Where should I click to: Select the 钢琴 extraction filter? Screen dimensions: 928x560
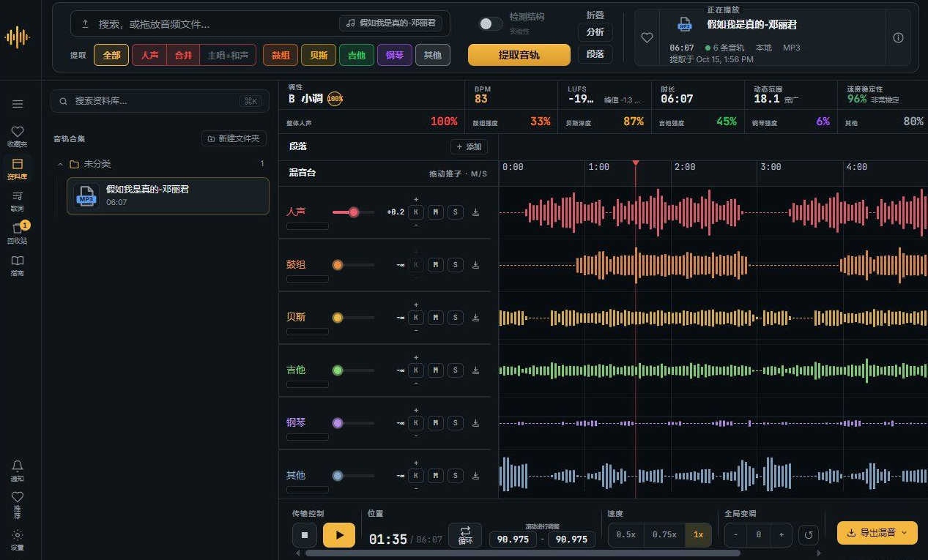coord(395,55)
